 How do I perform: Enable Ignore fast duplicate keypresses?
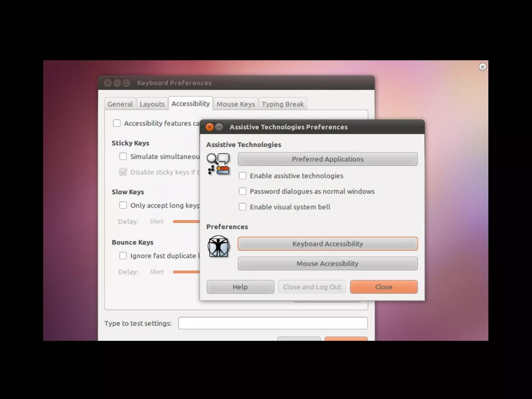pyautogui.click(x=123, y=256)
